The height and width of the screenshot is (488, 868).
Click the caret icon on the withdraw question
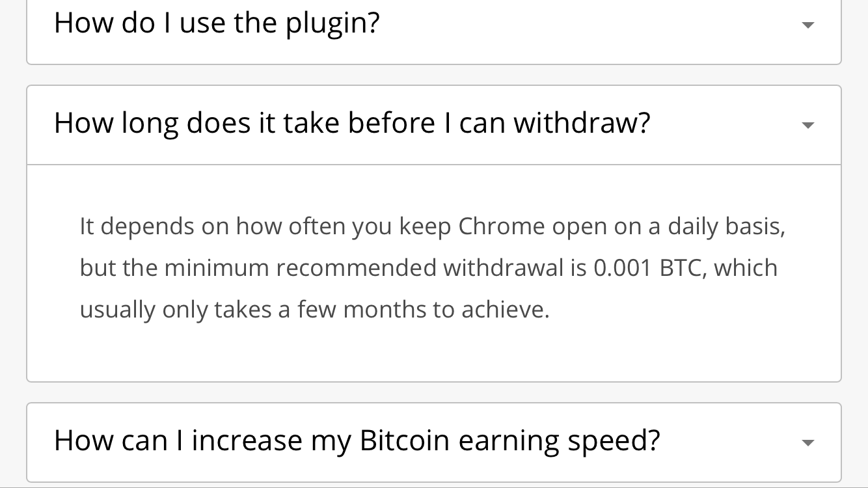(x=807, y=125)
